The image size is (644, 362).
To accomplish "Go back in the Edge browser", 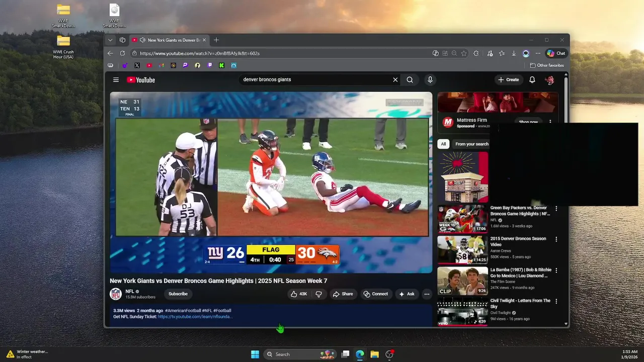I will [x=110, y=53].
